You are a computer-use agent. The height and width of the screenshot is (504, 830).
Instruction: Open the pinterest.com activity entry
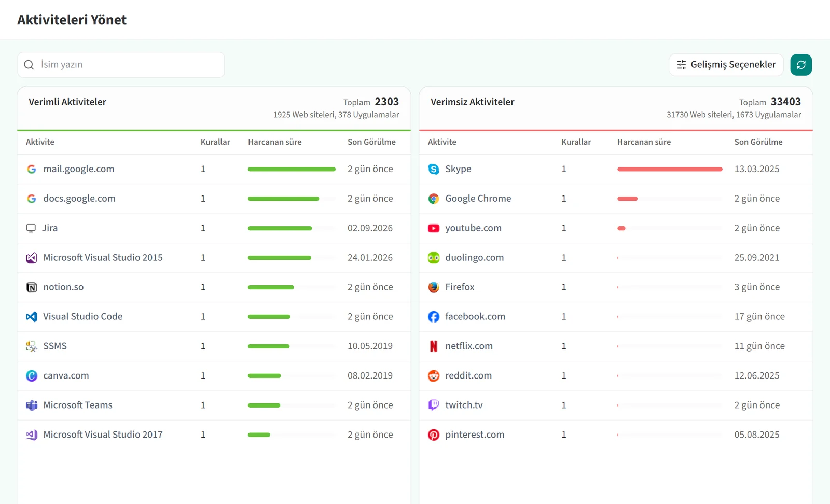pos(616,435)
